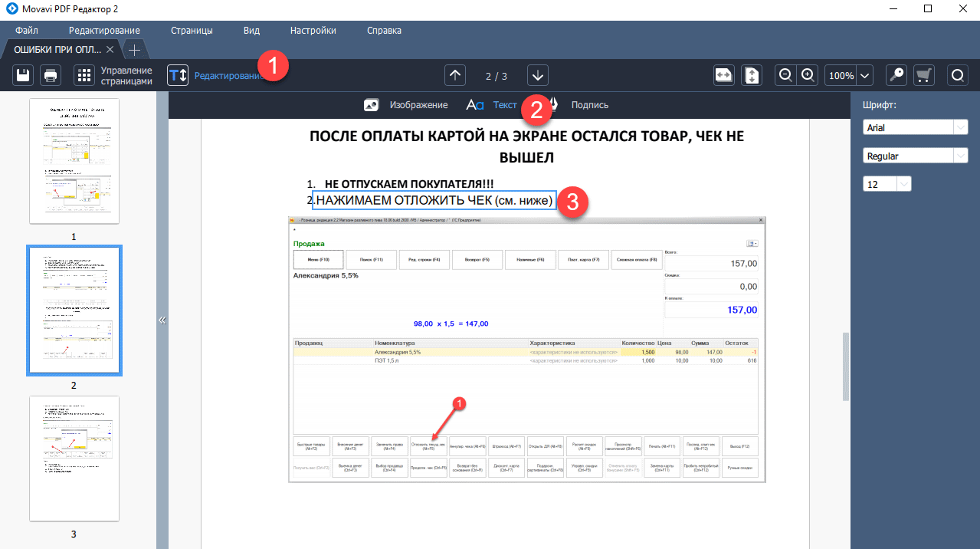Zoom out with the minus magnifier
Image resolution: width=980 pixels, height=549 pixels.
click(785, 75)
